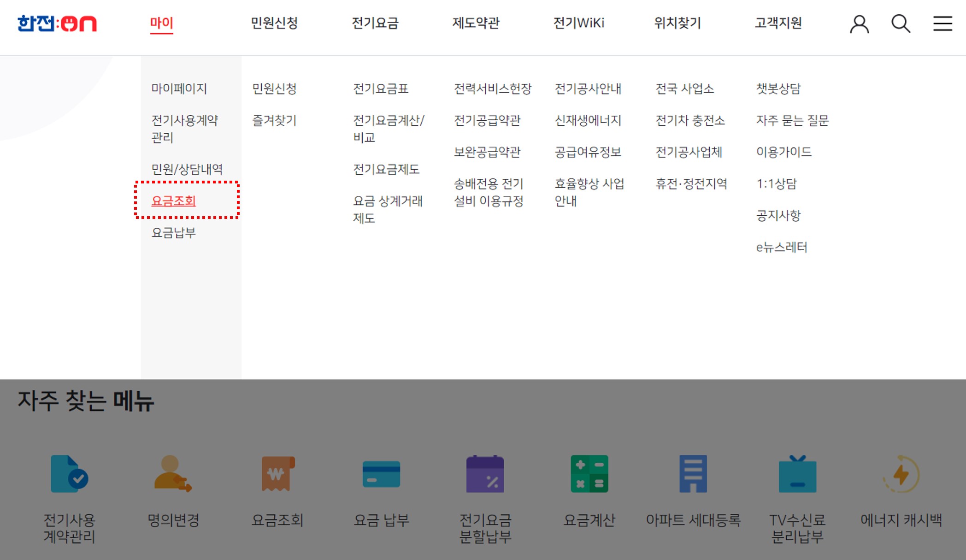Click the highlighted 요금조회 submenu link
The height and width of the screenshot is (560, 966).
174,201
